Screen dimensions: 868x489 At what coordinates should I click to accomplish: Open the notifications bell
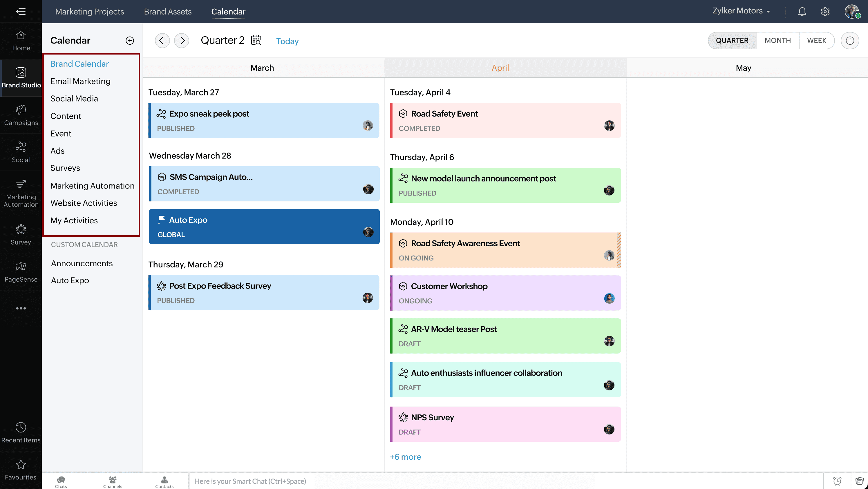(802, 11)
